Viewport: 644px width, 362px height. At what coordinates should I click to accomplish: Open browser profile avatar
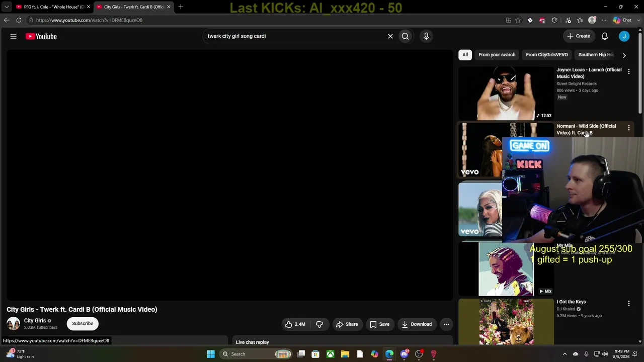click(x=592, y=20)
